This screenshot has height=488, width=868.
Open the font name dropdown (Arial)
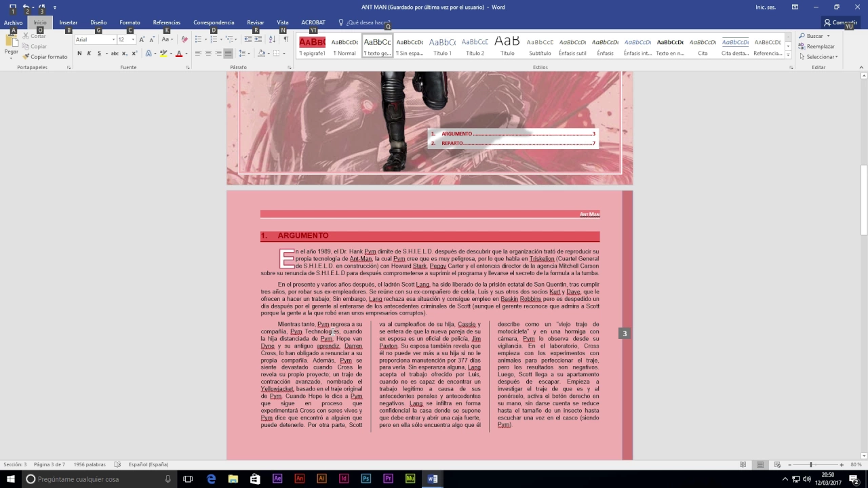click(x=113, y=39)
